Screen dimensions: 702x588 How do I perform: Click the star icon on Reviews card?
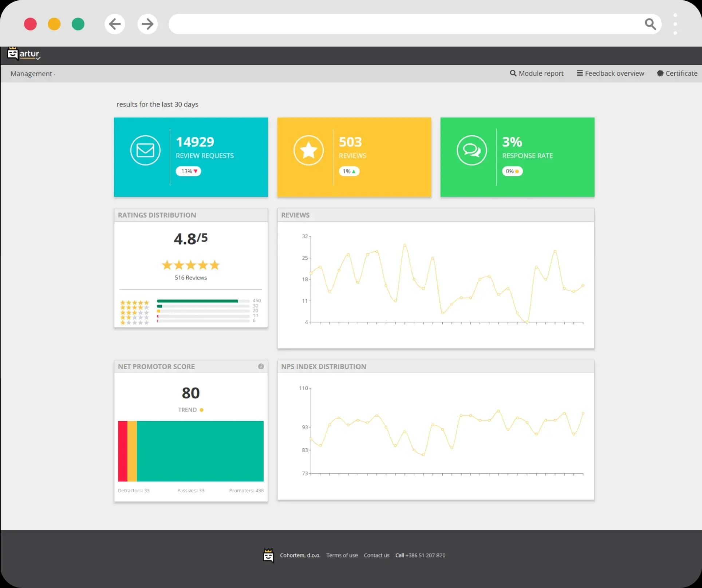click(308, 150)
